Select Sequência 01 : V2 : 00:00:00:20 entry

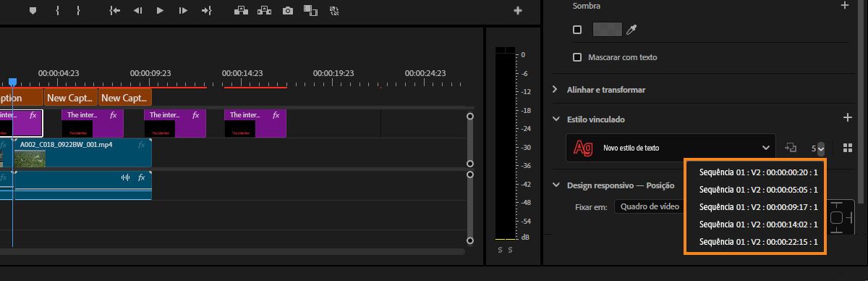(758, 172)
